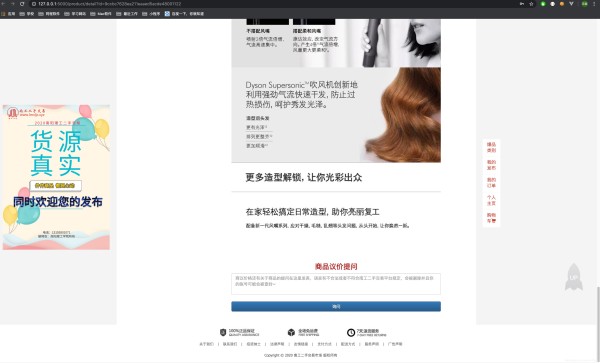Go back using the browser back arrow
The width and height of the screenshot is (600, 363).
(3, 4)
